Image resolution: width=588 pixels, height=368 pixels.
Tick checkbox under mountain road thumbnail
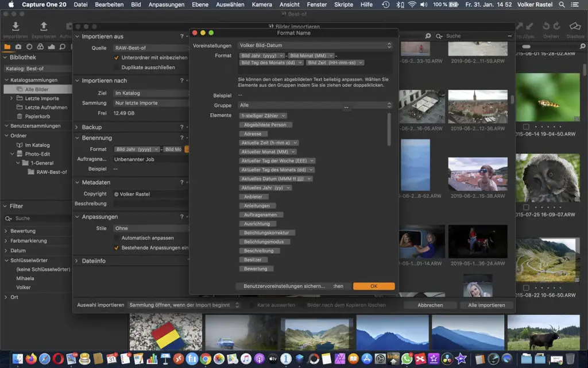[x=526, y=288]
